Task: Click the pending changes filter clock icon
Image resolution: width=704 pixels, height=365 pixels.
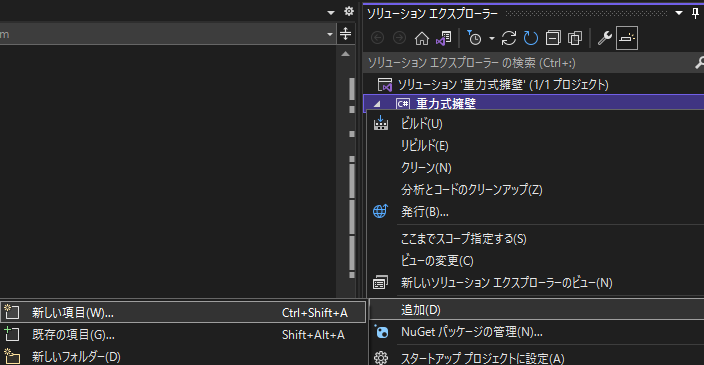Action: click(474, 39)
